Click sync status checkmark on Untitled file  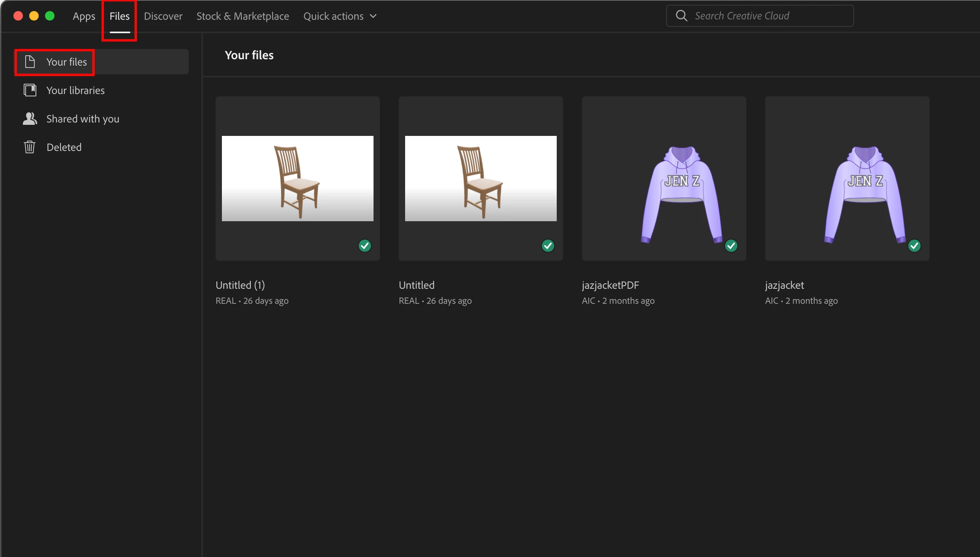(548, 246)
